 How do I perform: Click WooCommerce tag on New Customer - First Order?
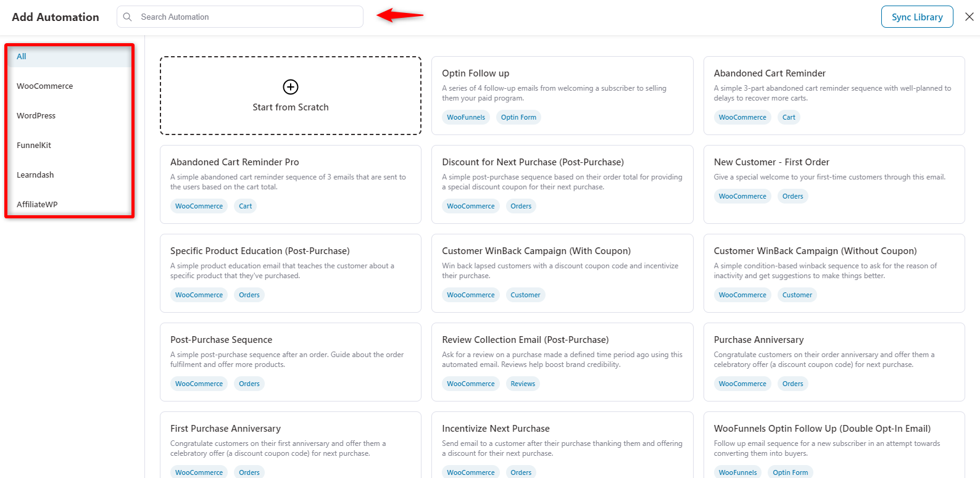(x=742, y=196)
